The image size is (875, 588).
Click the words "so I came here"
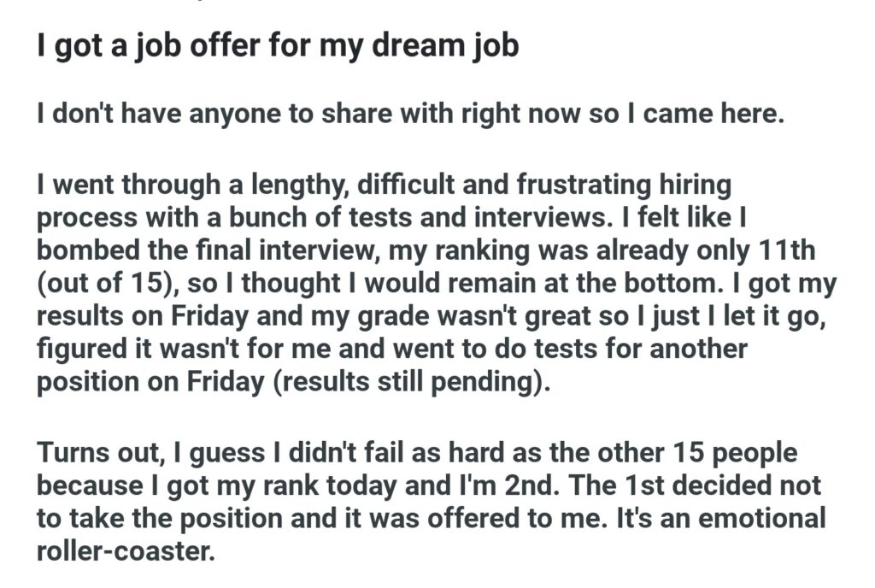coord(692,114)
